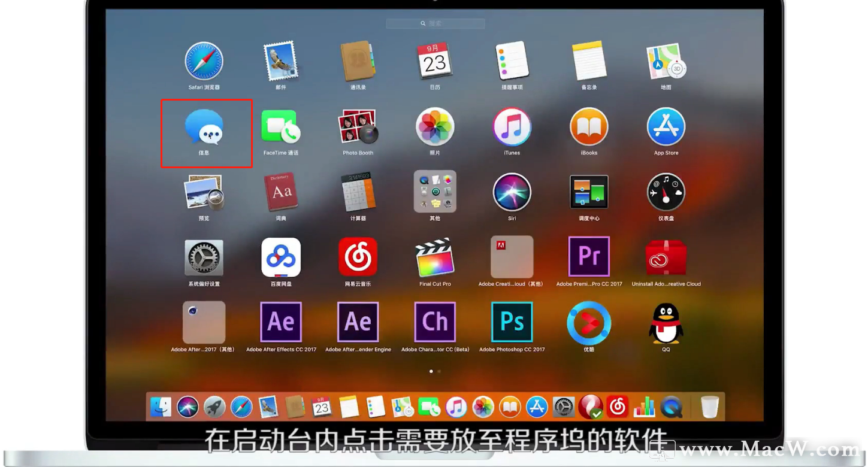868x467 pixels.
Task: Open System Preferences gear in the Dock
Action: [564, 407]
